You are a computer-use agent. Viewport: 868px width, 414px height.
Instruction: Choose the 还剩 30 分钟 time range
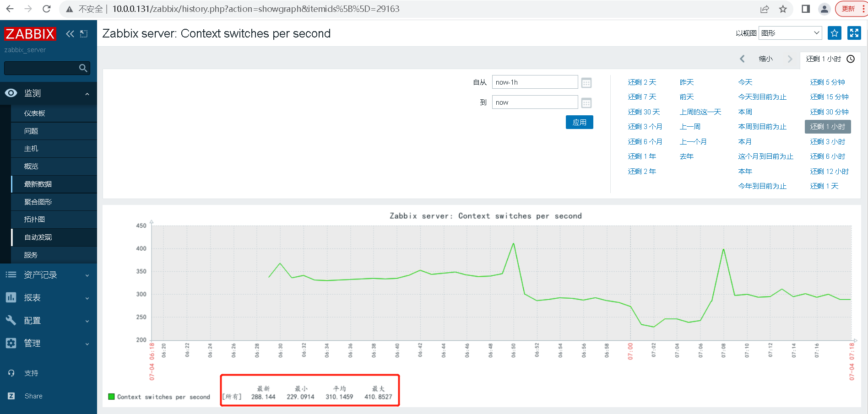click(829, 112)
